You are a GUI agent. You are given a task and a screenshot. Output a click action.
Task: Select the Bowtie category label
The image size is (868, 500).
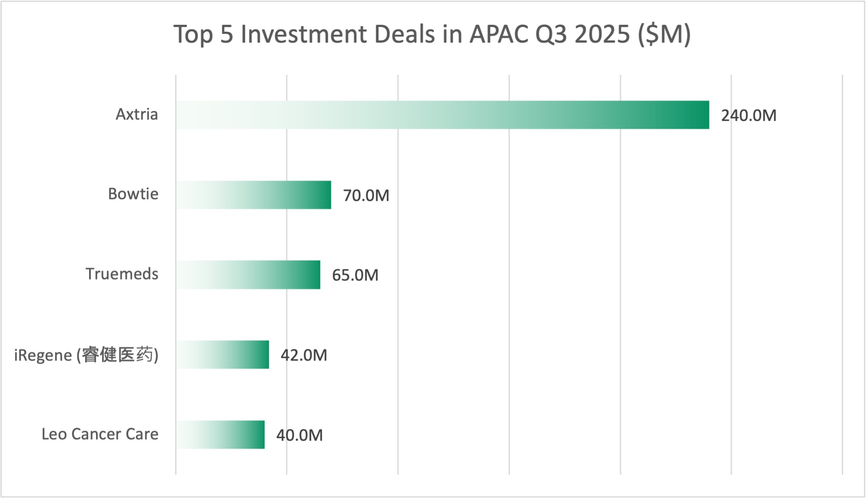pos(133,194)
